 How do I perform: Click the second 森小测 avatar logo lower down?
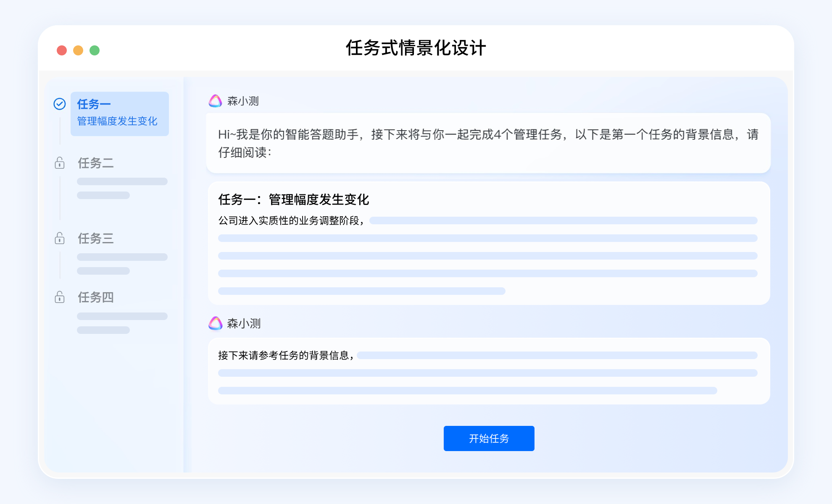point(215,323)
